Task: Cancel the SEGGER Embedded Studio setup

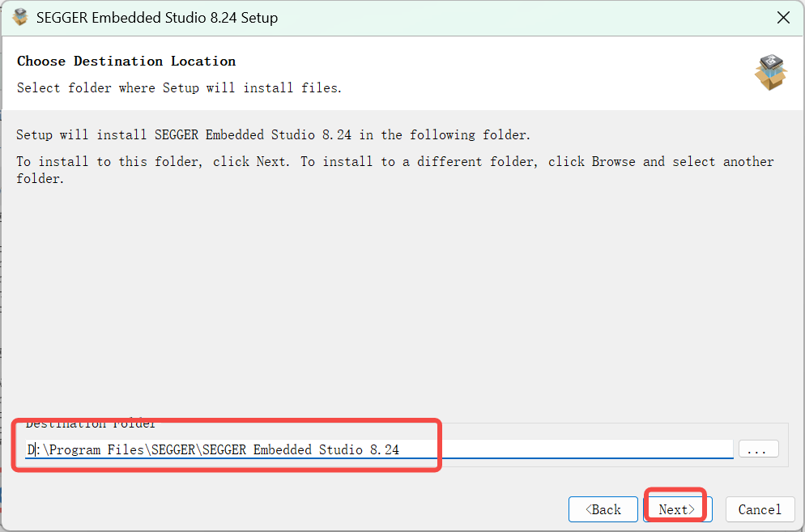Action: coord(760,509)
